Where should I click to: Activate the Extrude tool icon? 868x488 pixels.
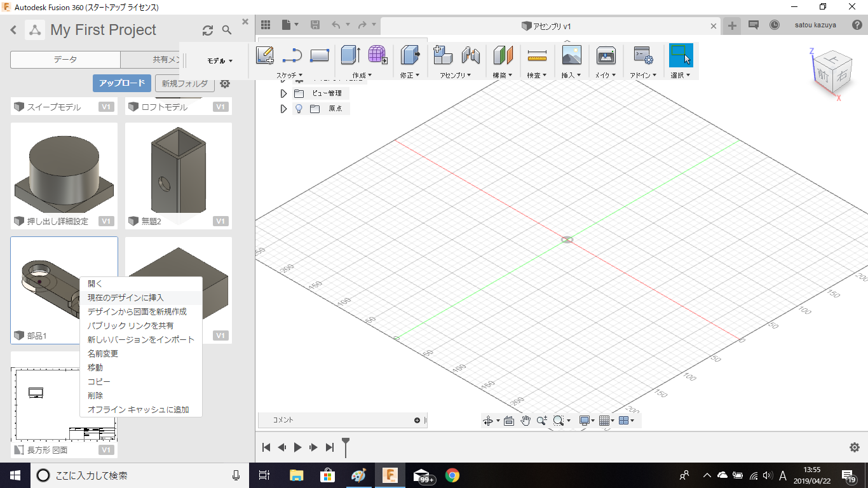[x=350, y=55]
